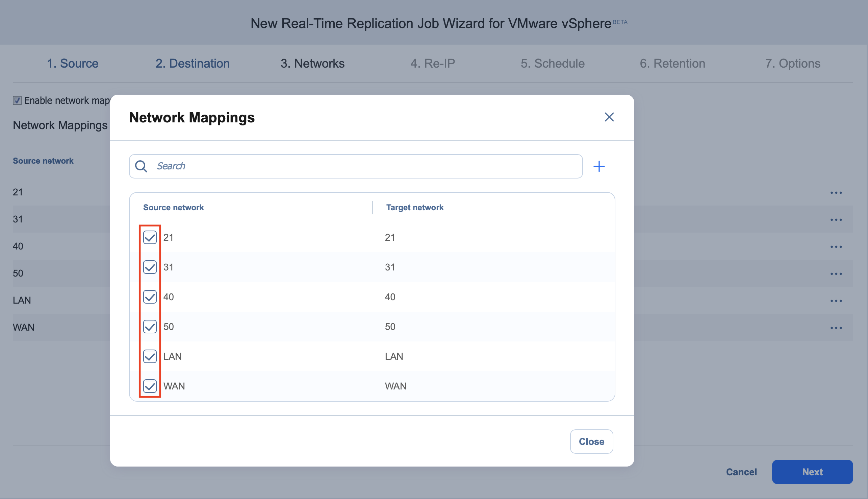Open the options menu for source network 21
868x499 pixels.
tap(836, 193)
